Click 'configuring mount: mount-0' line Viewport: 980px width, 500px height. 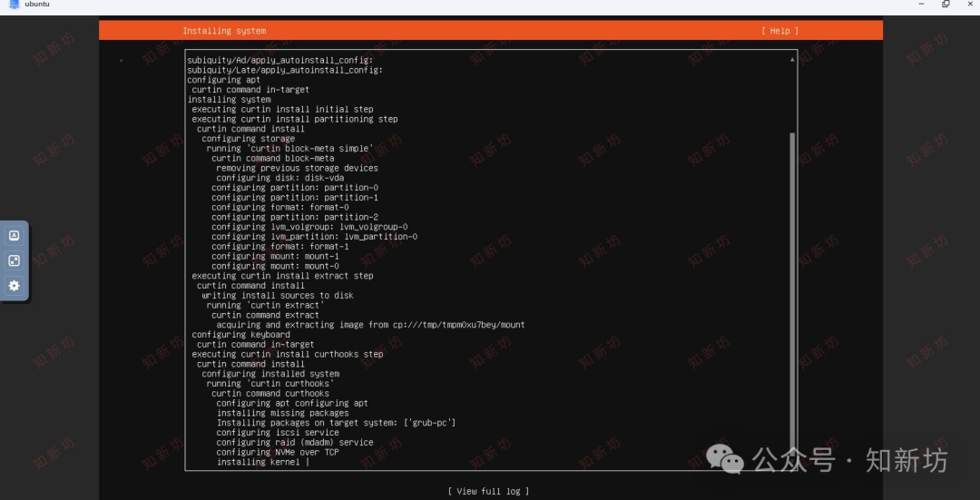(275, 266)
